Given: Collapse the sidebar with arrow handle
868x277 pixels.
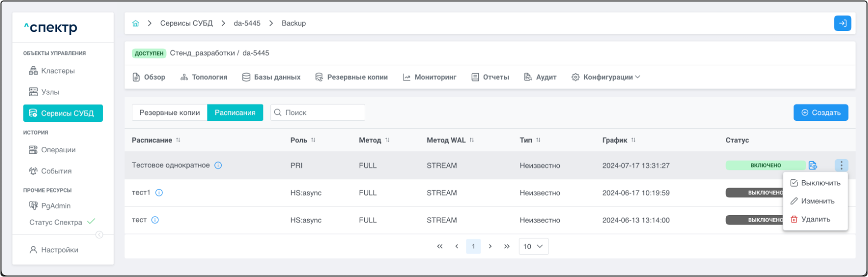Looking at the screenshot, I should tap(99, 235).
